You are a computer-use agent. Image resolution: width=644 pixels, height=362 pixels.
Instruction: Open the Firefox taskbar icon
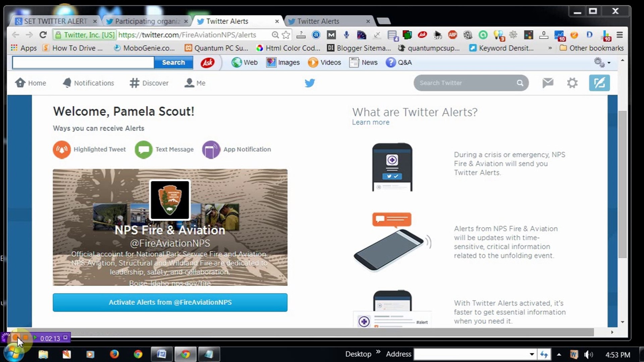point(114,354)
